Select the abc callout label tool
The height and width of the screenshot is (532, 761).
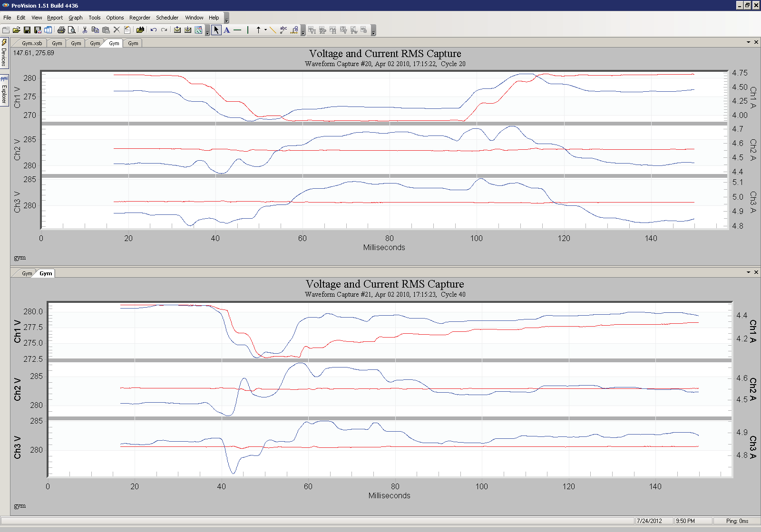pyautogui.click(x=283, y=29)
